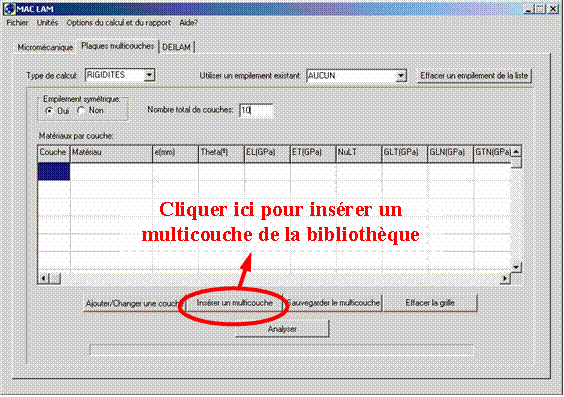Open the Unités menu
564x397 pixels.
pos(47,23)
